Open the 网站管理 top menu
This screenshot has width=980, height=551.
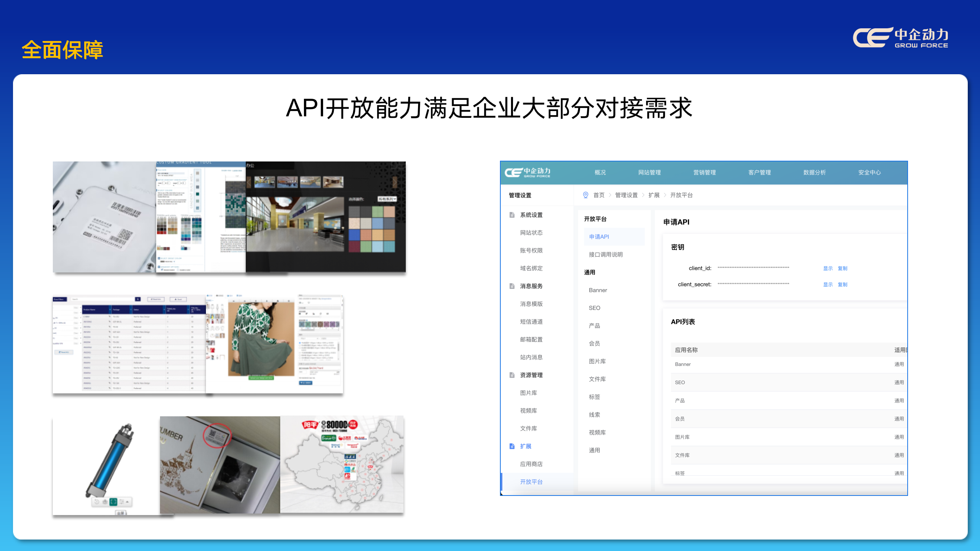point(649,173)
